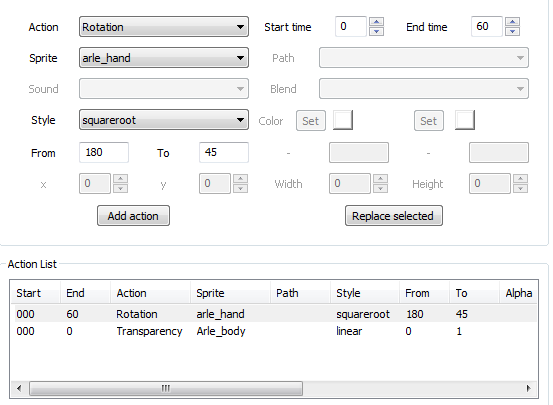Increase Start time with up arrow

pyautogui.click(x=376, y=22)
